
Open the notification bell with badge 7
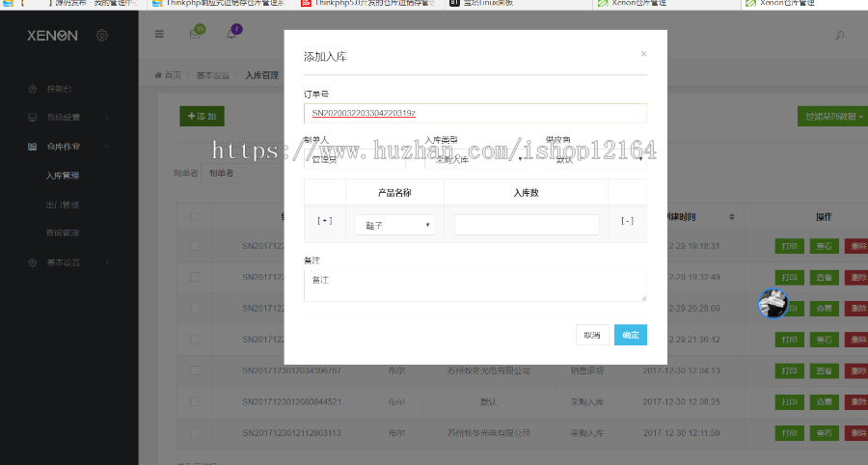pyautogui.click(x=232, y=33)
